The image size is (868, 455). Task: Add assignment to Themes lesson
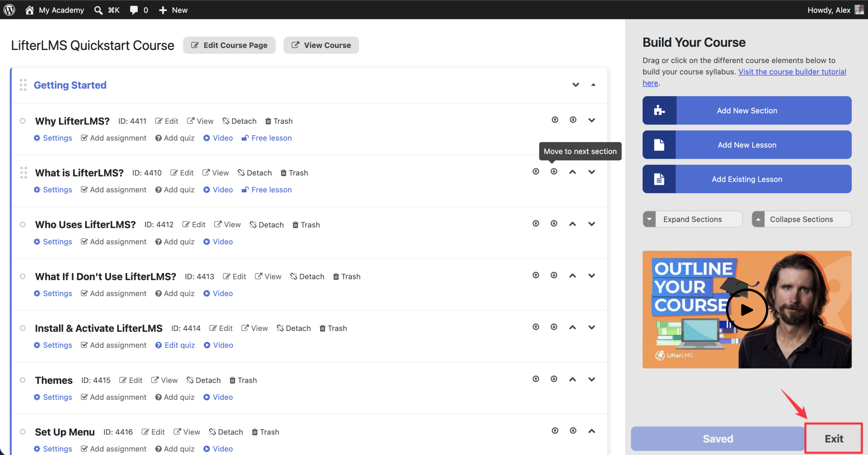114,397
